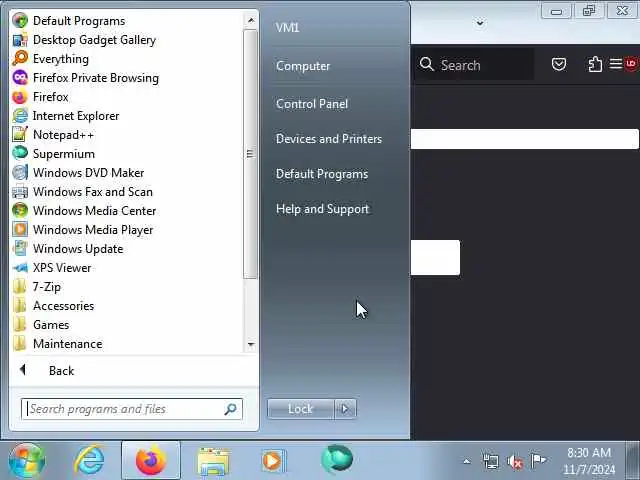Open the Firefox list-all-tabs chevron
The width and height of the screenshot is (640, 480).
(x=480, y=22)
